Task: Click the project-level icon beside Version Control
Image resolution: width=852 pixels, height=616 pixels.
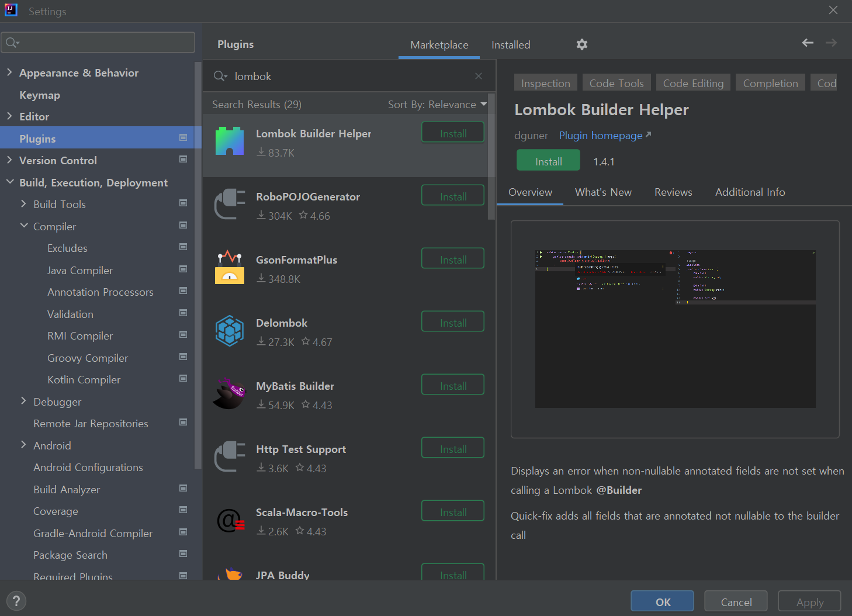Action: [x=183, y=159]
